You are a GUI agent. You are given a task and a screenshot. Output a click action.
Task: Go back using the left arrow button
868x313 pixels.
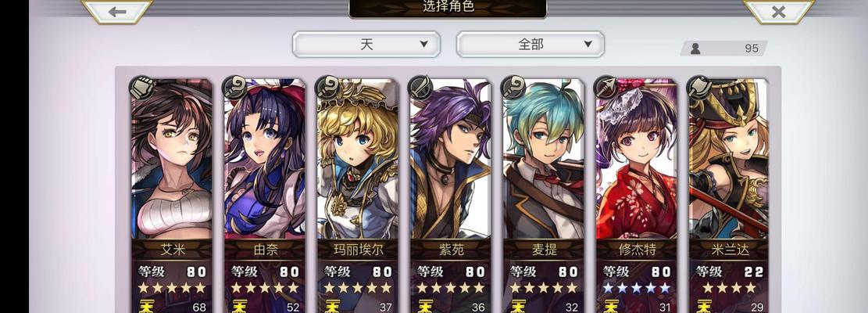pyautogui.click(x=117, y=12)
